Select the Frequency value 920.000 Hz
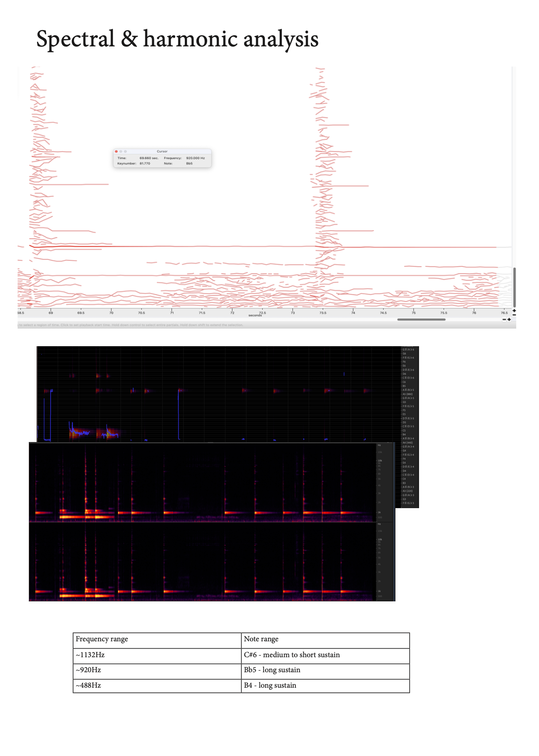 click(x=195, y=158)
